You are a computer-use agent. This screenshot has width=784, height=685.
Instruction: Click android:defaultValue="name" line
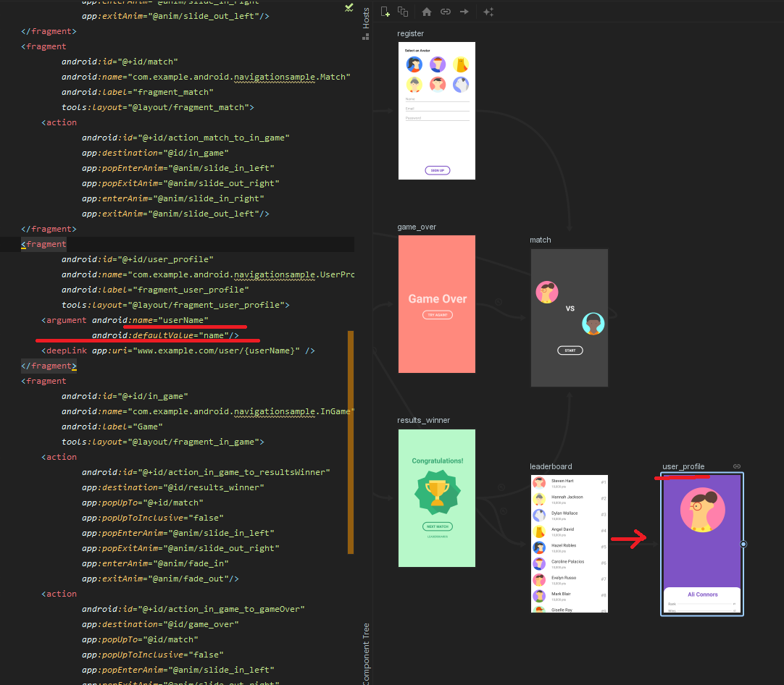point(165,335)
